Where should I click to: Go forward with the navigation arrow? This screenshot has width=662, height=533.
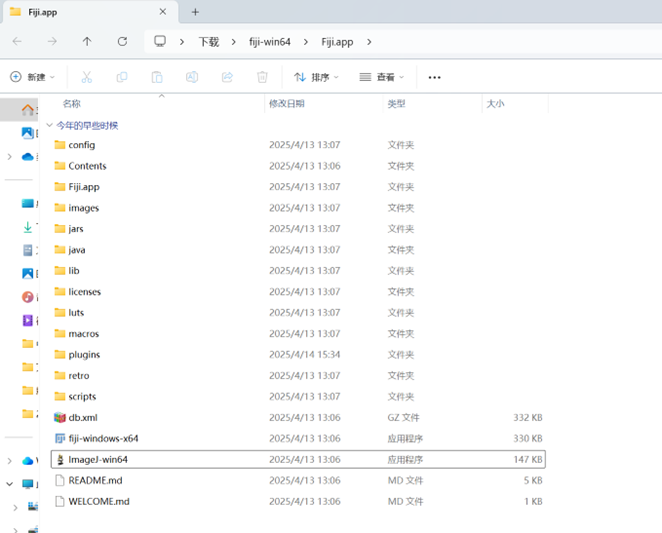[x=52, y=41]
